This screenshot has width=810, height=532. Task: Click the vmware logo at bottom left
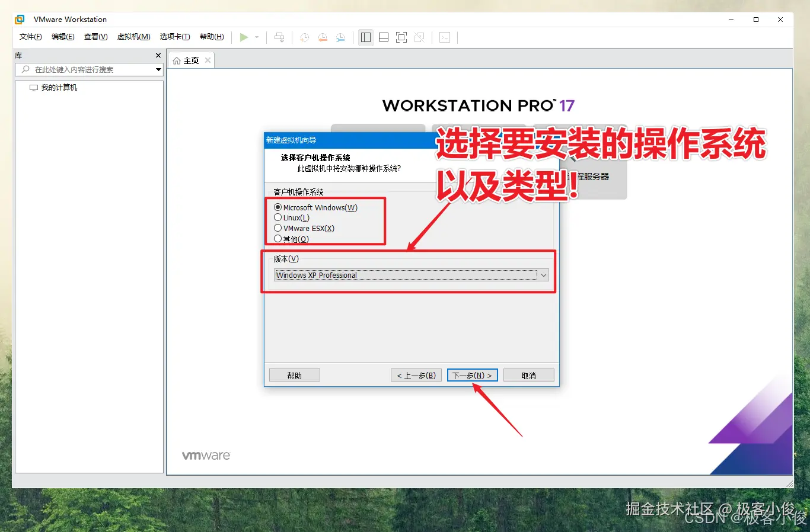click(x=206, y=456)
